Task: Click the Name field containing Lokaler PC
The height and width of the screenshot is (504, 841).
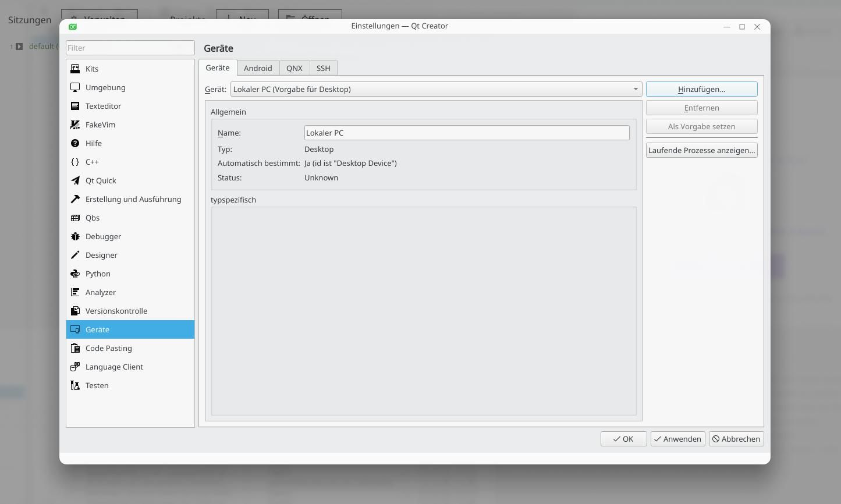Action: click(467, 133)
